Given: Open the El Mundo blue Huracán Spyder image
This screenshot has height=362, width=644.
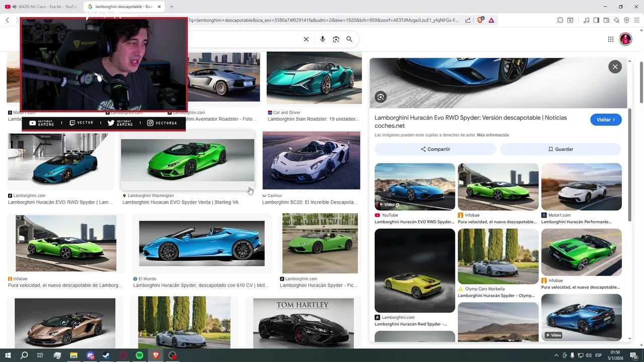Looking at the screenshot, I should [x=202, y=243].
